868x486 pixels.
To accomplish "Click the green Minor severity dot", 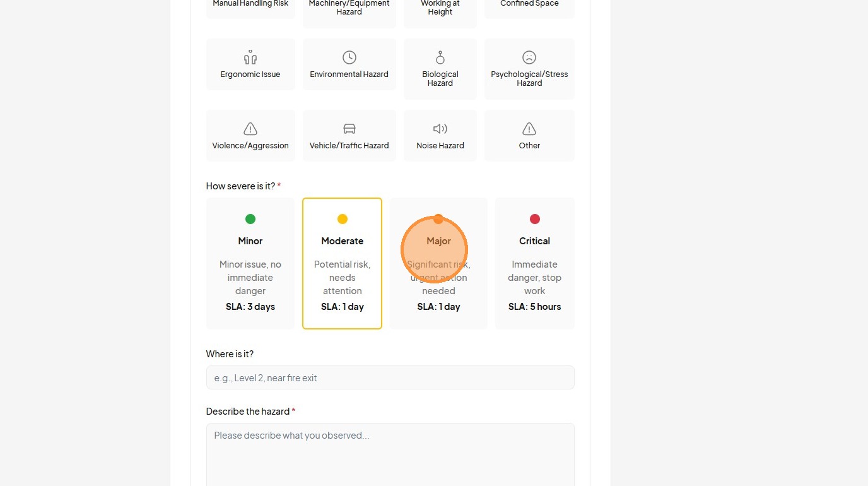I will [250, 219].
